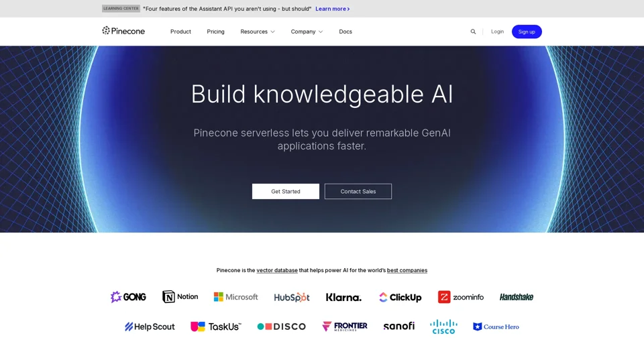This screenshot has width=644, height=362.
Task: Click the ZoomInfo company logo
Action: 461,297
